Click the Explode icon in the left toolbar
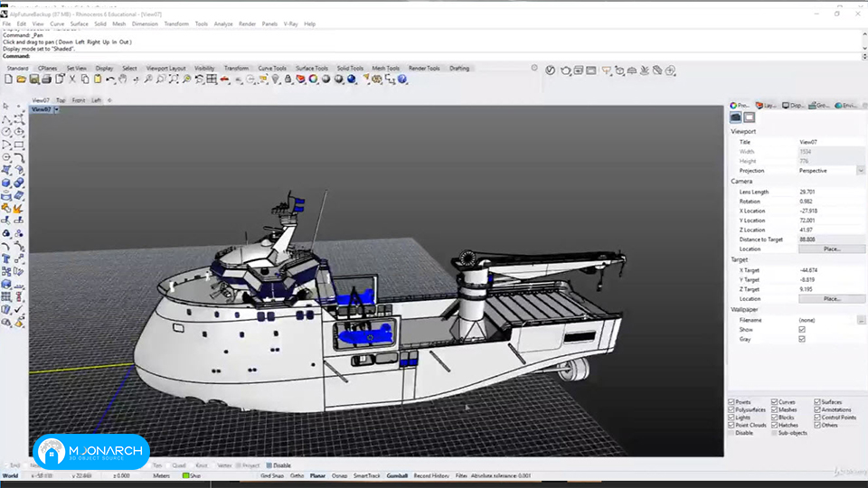The height and width of the screenshot is (488, 868). pos(19,208)
